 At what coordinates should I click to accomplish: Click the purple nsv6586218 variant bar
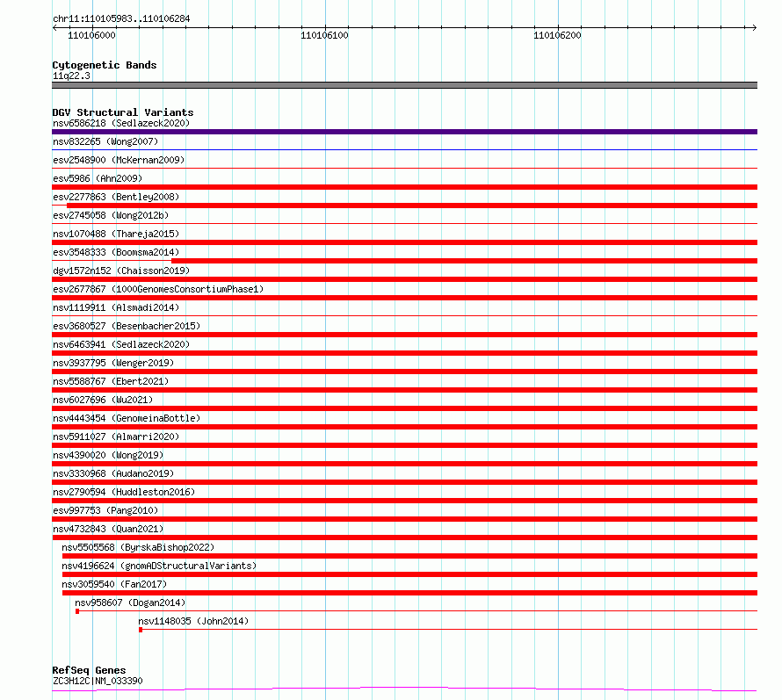(x=404, y=132)
